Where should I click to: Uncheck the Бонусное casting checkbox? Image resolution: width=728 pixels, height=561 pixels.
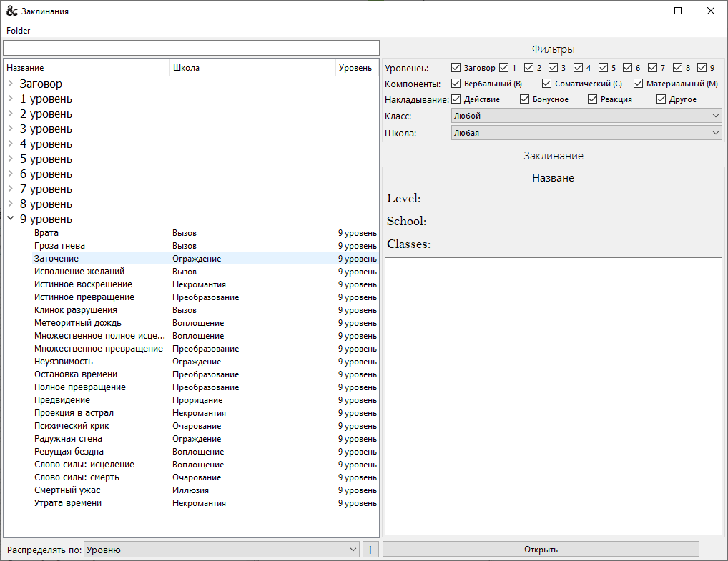[x=524, y=99]
